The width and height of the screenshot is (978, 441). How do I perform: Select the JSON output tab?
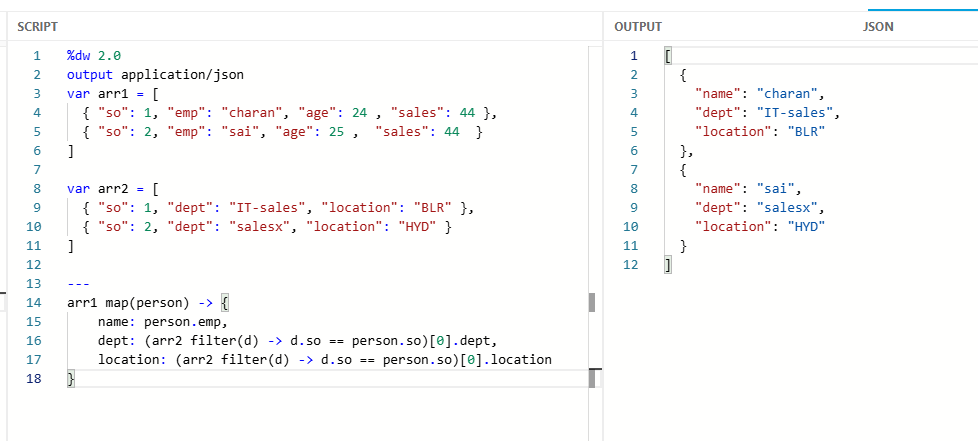(x=878, y=27)
